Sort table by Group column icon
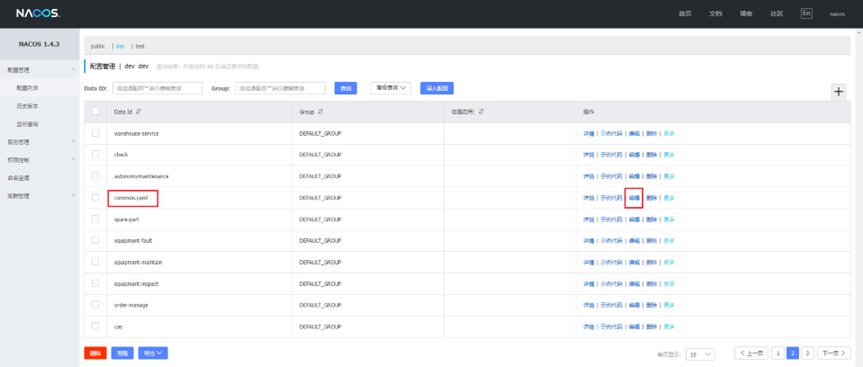The height and width of the screenshot is (367, 863). (320, 112)
